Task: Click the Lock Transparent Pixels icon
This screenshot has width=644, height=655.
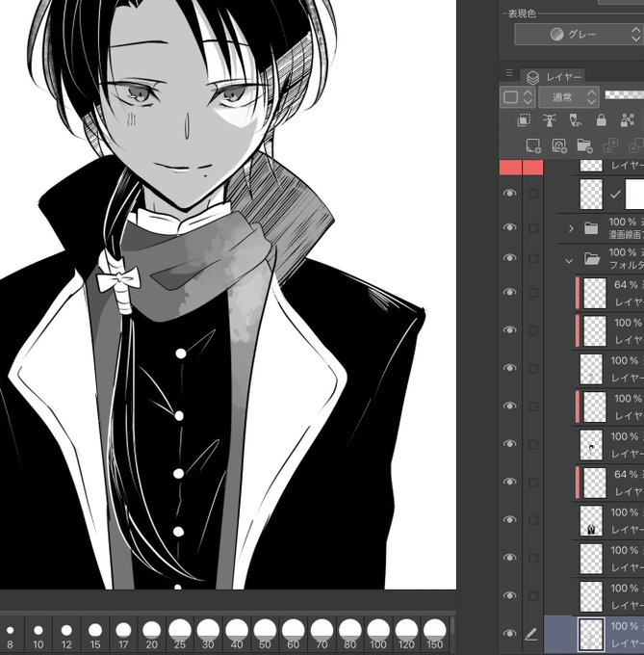Action: click(x=627, y=120)
